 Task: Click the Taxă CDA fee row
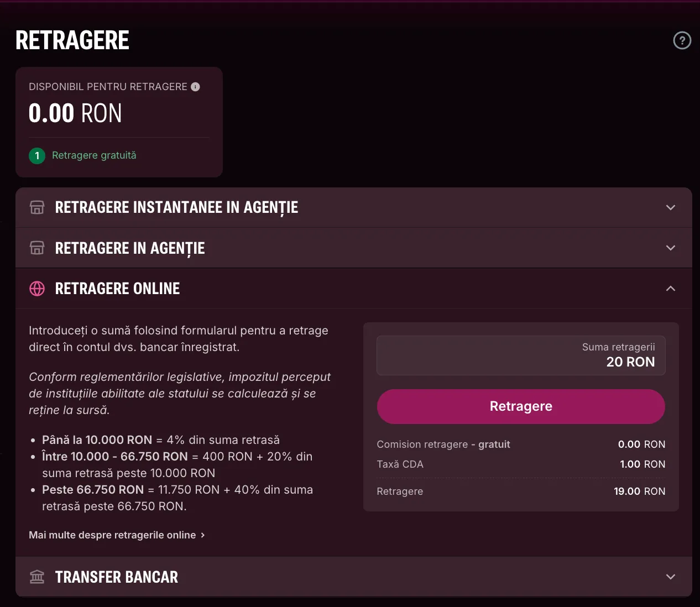pos(400,464)
